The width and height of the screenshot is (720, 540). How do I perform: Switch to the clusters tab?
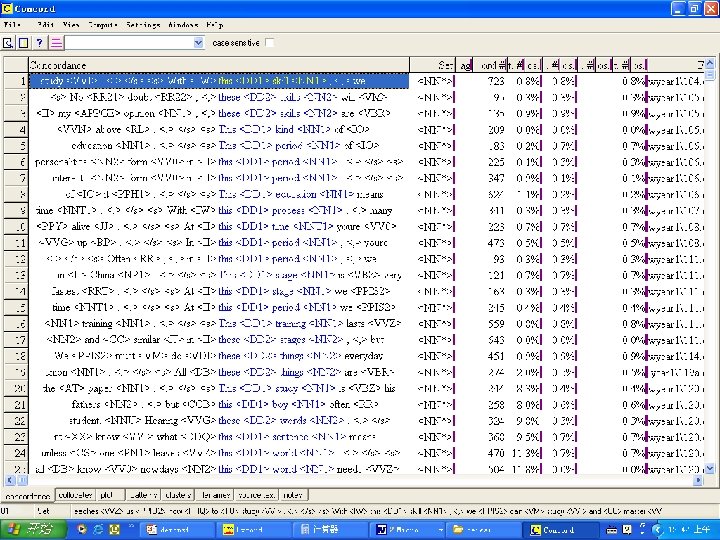coord(177,495)
